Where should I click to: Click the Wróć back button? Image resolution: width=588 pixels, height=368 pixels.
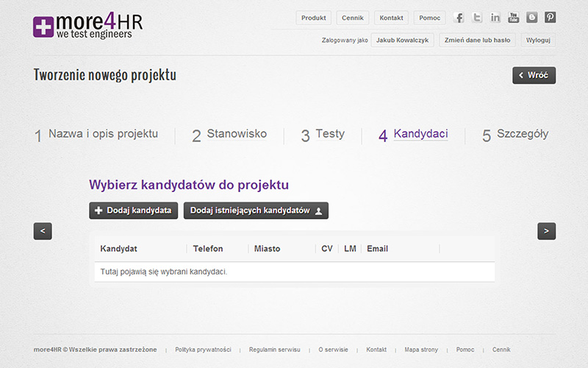click(x=534, y=75)
